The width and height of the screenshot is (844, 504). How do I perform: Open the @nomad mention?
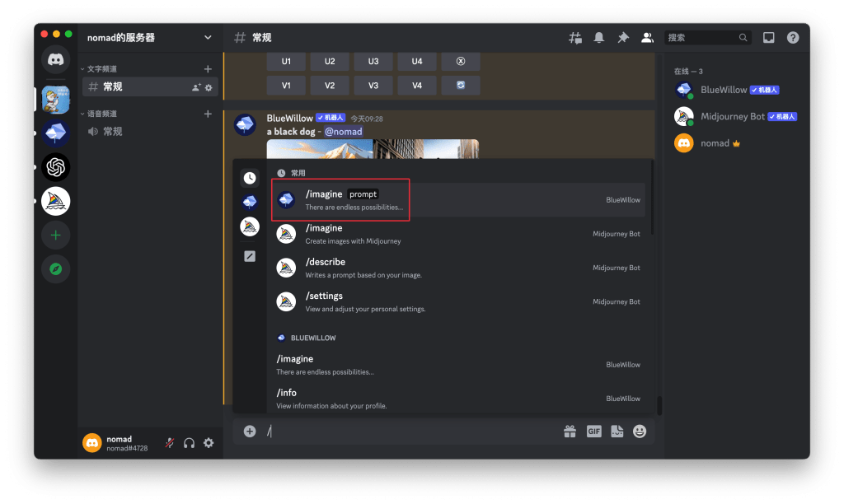[343, 132]
